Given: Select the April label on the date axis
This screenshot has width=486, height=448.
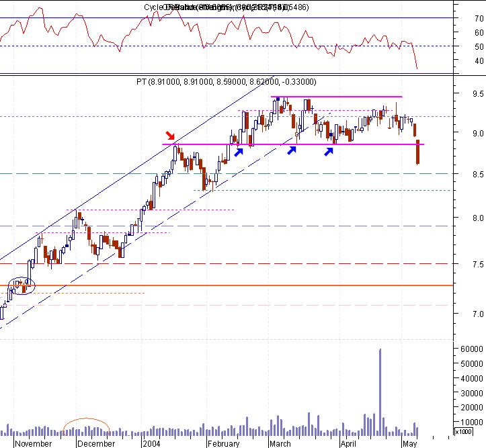Looking at the screenshot, I should tap(348, 443).
